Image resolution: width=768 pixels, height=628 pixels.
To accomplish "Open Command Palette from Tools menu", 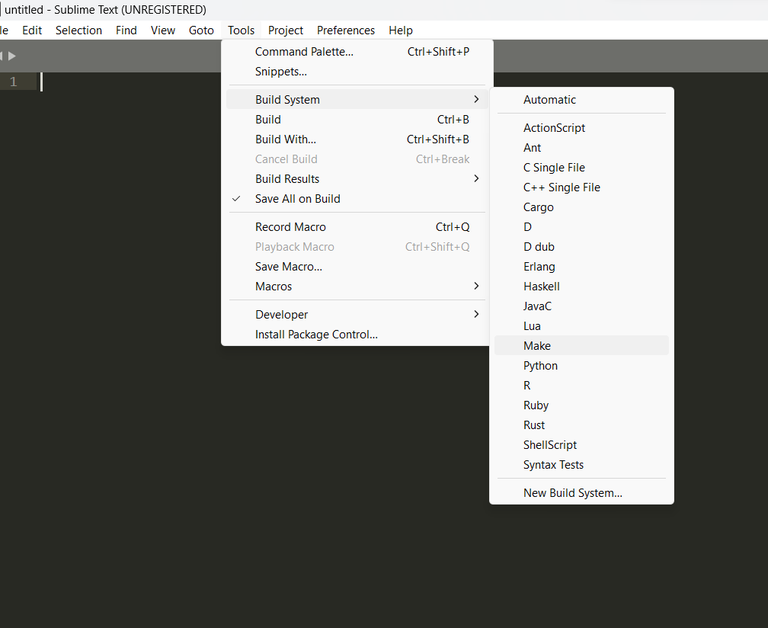I will click(357, 52).
